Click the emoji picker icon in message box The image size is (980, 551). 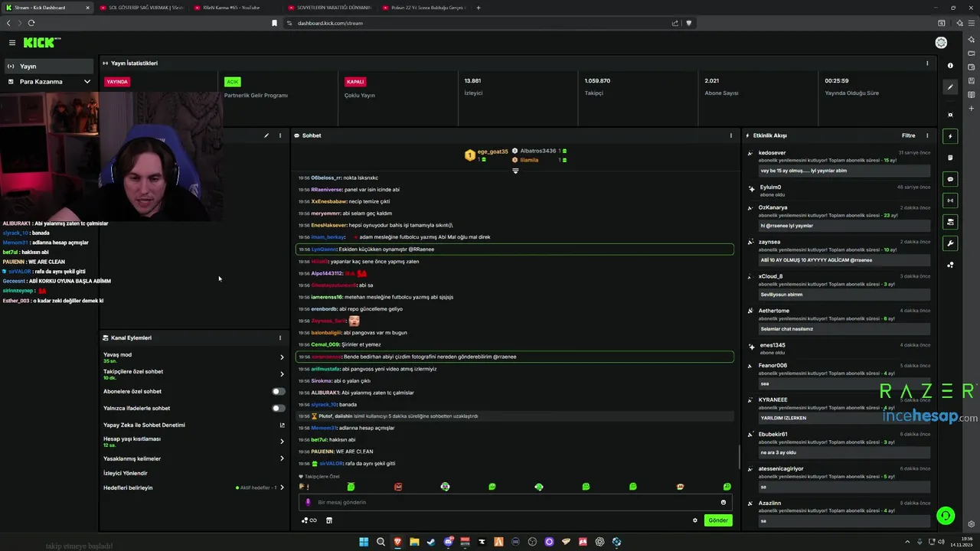723,502
